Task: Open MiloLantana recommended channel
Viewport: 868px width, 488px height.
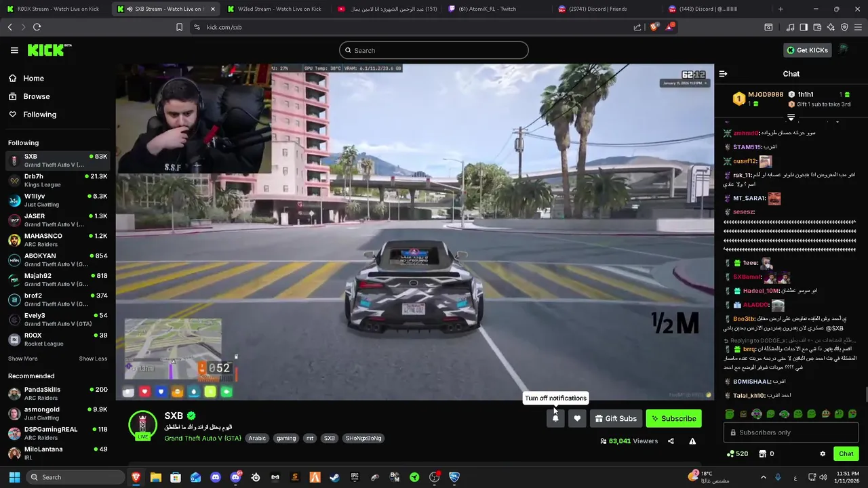Action: (x=58, y=453)
